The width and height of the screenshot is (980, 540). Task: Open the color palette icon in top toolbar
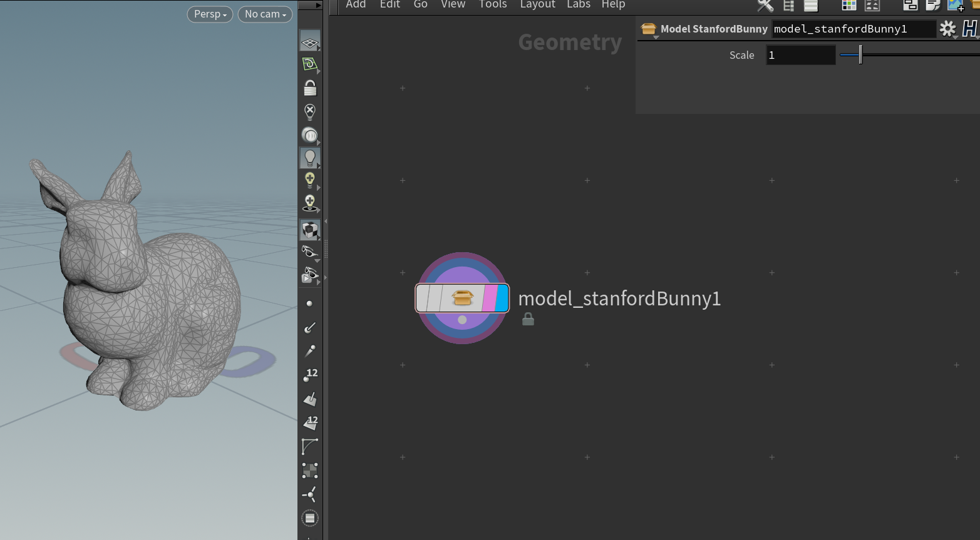[848, 5]
